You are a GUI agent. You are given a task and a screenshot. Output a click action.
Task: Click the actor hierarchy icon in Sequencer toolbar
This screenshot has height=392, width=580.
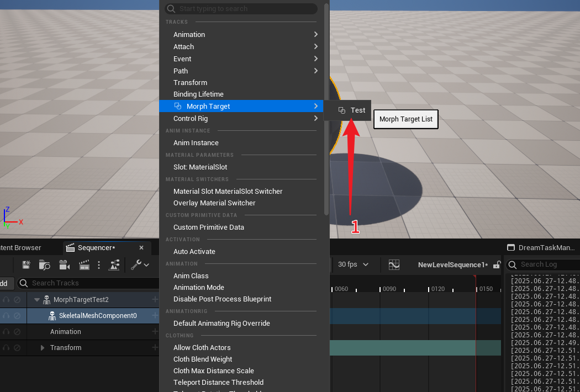point(114,264)
